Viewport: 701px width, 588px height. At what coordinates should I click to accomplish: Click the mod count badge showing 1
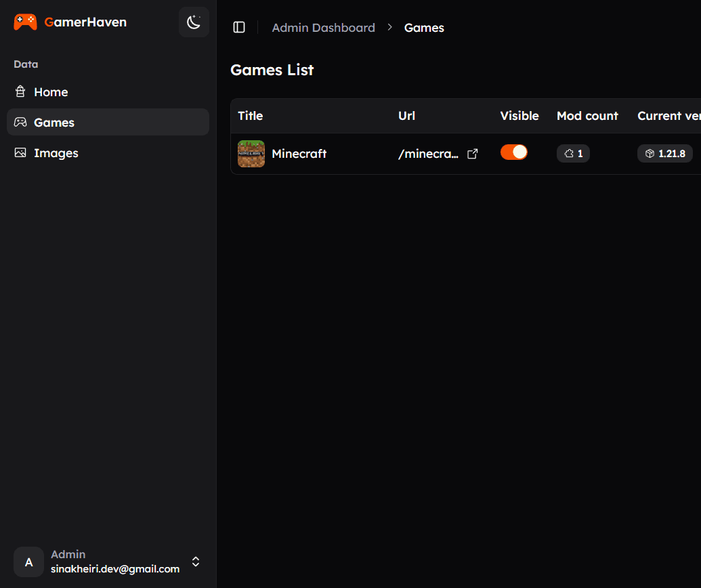click(573, 154)
